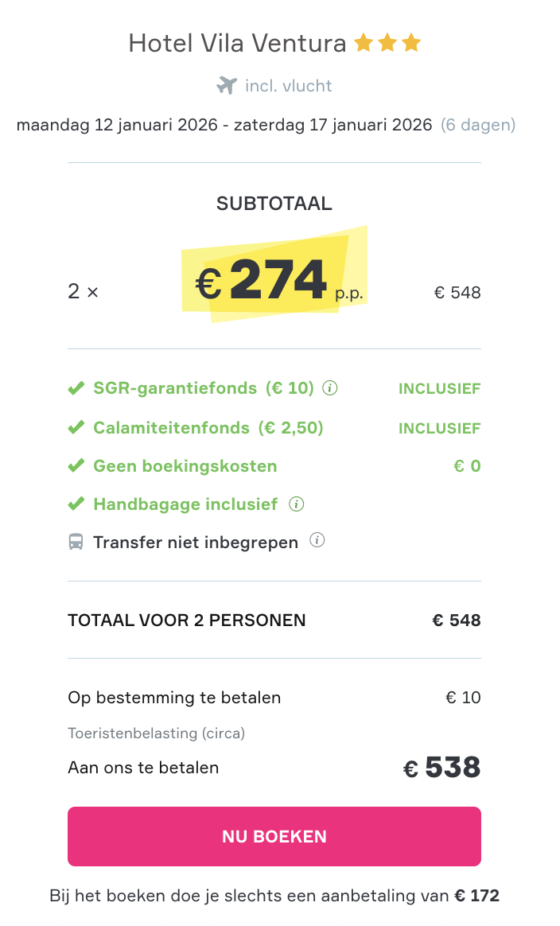Click the TOTAAL VOOR 2 PERSONEN row
Screen dimensions: 560x926
[186, 620]
